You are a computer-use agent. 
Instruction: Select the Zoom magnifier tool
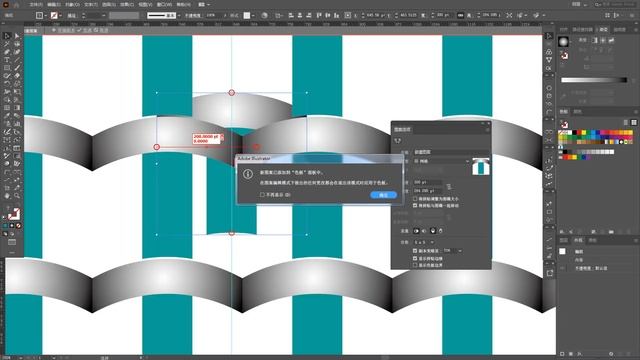pos(17,196)
